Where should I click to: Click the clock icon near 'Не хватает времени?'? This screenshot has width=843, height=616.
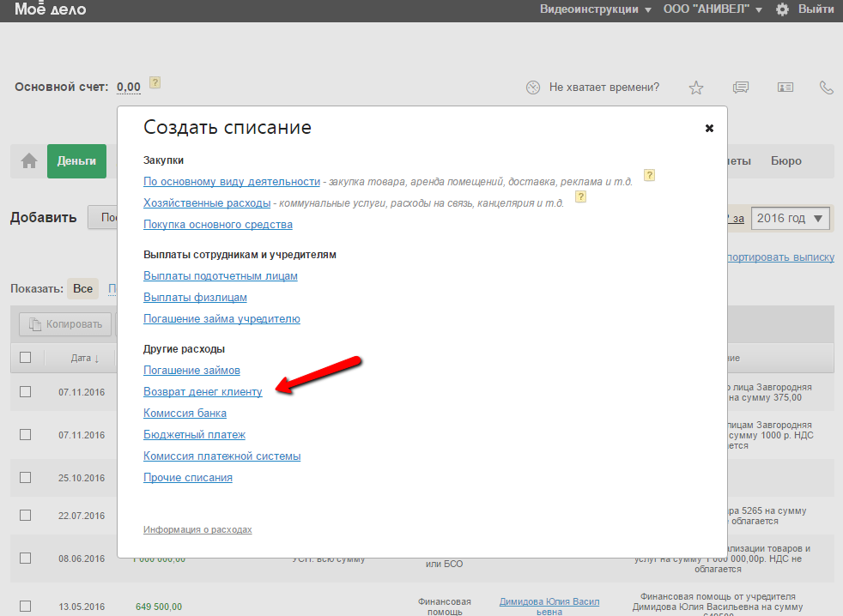coord(533,87)
